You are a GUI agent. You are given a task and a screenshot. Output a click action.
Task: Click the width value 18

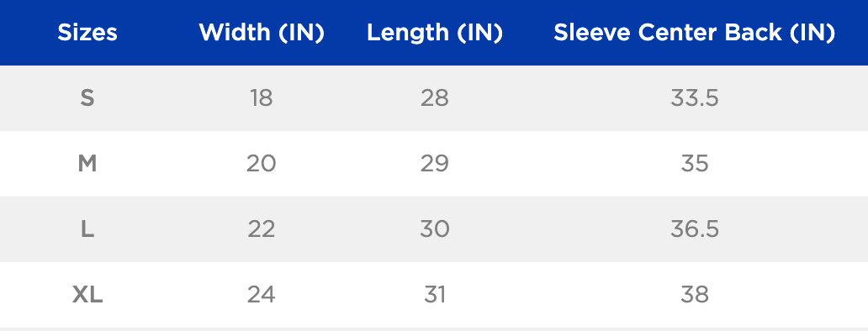[262, 98]
